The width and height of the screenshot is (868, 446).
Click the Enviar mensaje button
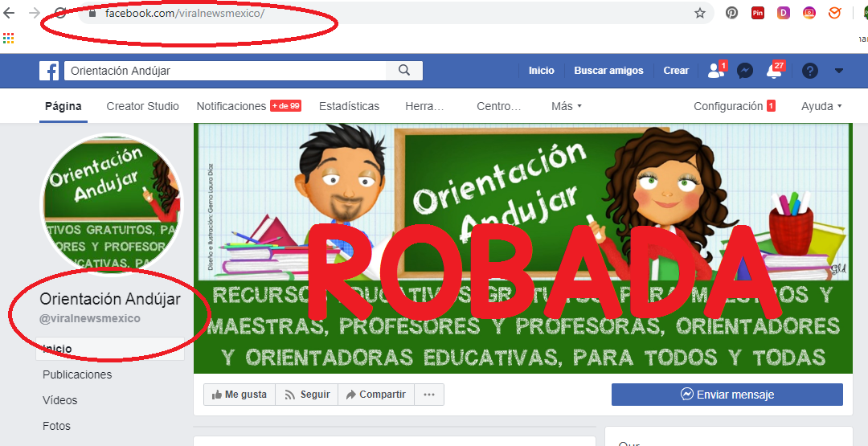[727, 395]
